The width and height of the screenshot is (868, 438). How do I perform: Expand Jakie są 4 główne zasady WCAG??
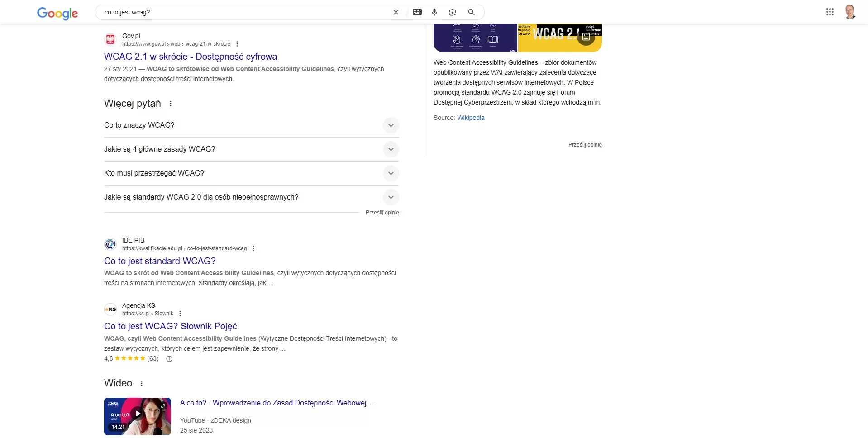coord(252,149)
